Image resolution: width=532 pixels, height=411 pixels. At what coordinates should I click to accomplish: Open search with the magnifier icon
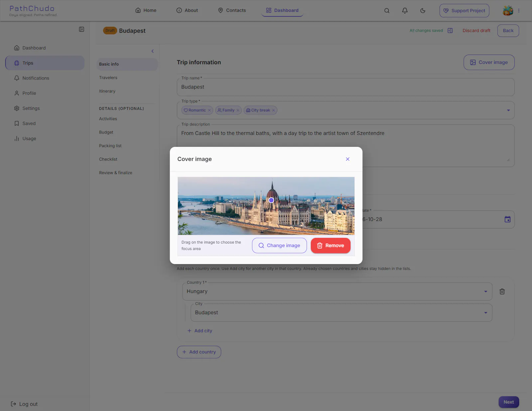tap(387, 11)
